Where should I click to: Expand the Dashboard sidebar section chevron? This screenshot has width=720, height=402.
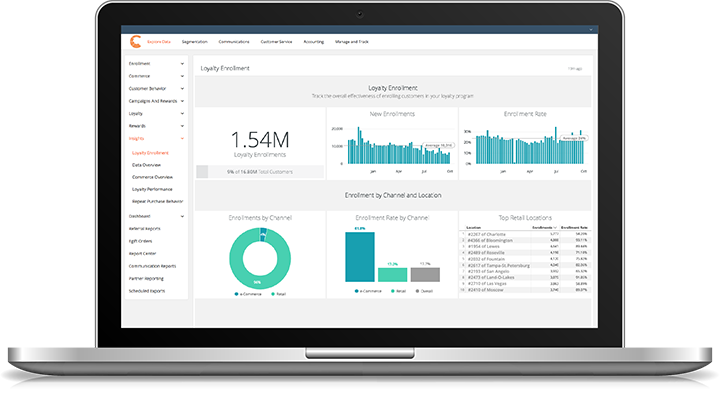pos(182,216)
